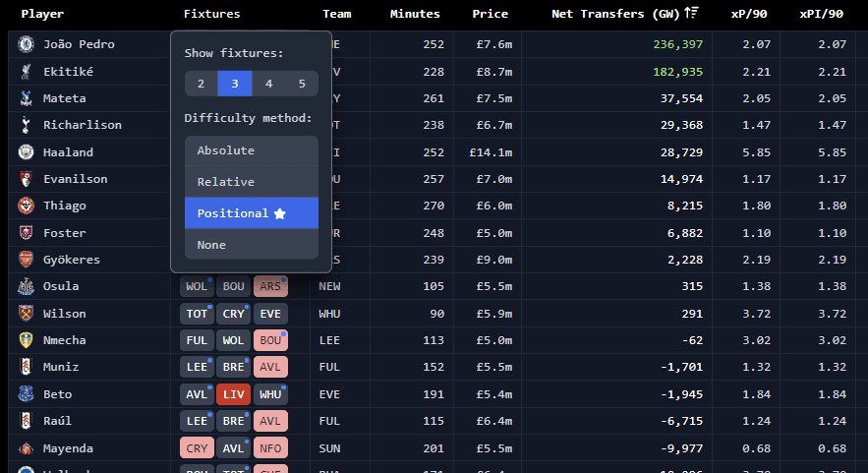Click the Sunderland badge next to Mayenda

26,448
